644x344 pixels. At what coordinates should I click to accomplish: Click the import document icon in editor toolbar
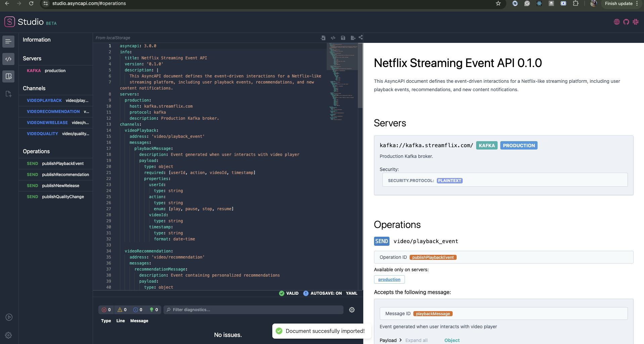[x=323, y=38]
